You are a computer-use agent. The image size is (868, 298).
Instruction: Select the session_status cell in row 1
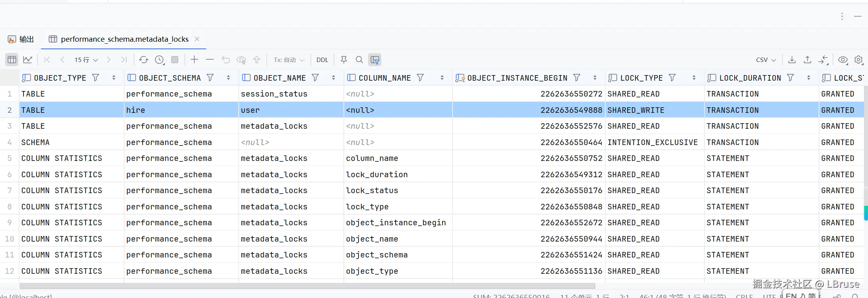(291, 94)
